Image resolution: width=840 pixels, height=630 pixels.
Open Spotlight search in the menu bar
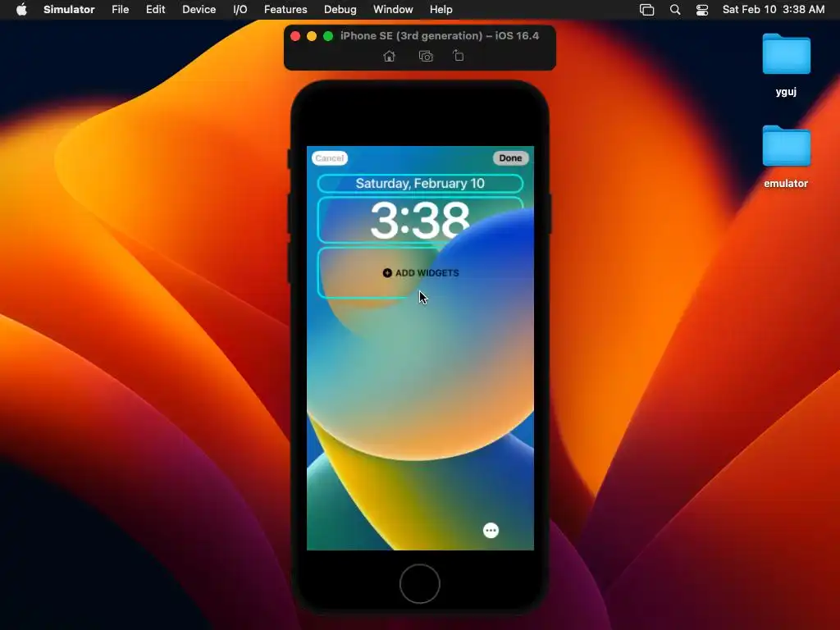point(675,10)
